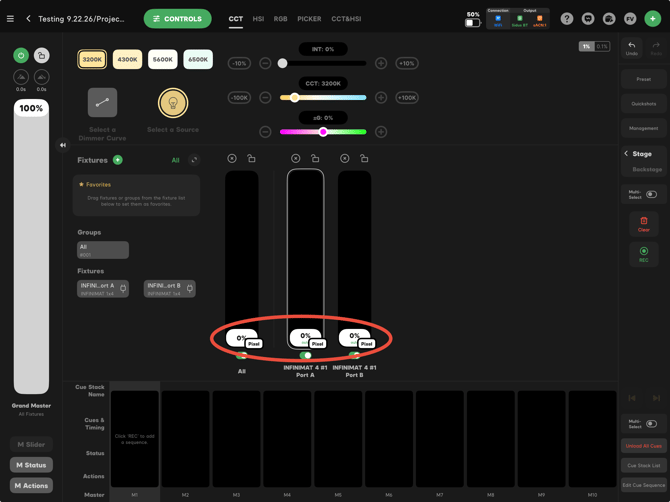
Task: Click the fade-out time icon
Action: click(x=41, y=77)
